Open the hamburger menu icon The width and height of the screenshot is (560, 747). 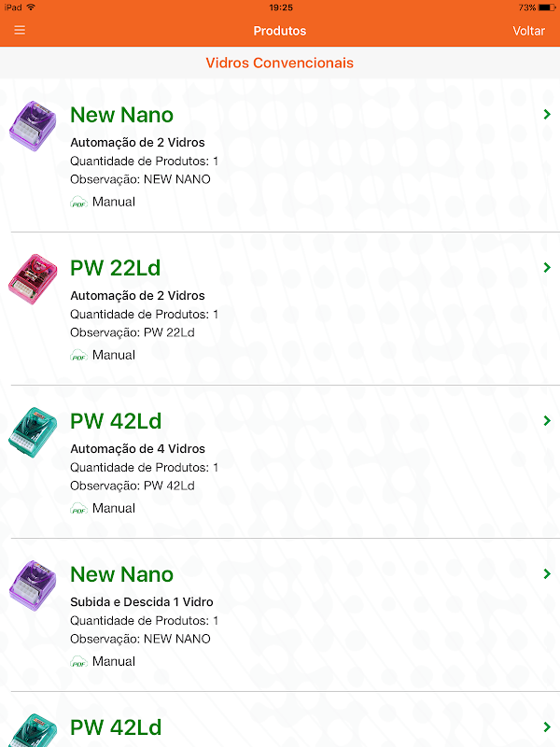20,31
